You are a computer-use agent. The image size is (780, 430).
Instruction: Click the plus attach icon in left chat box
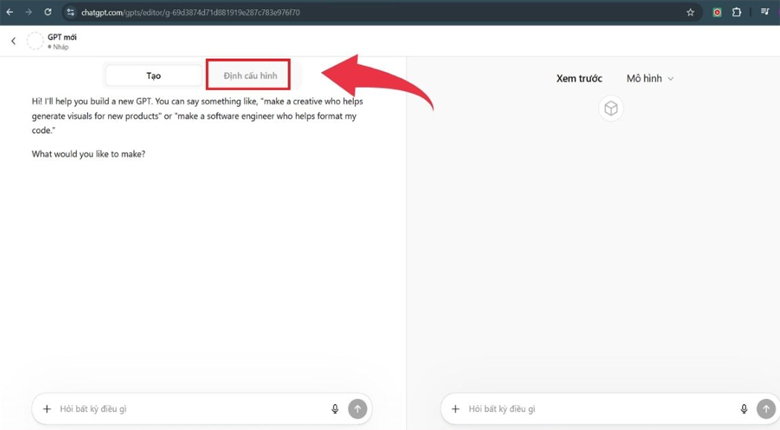[47, 409]
